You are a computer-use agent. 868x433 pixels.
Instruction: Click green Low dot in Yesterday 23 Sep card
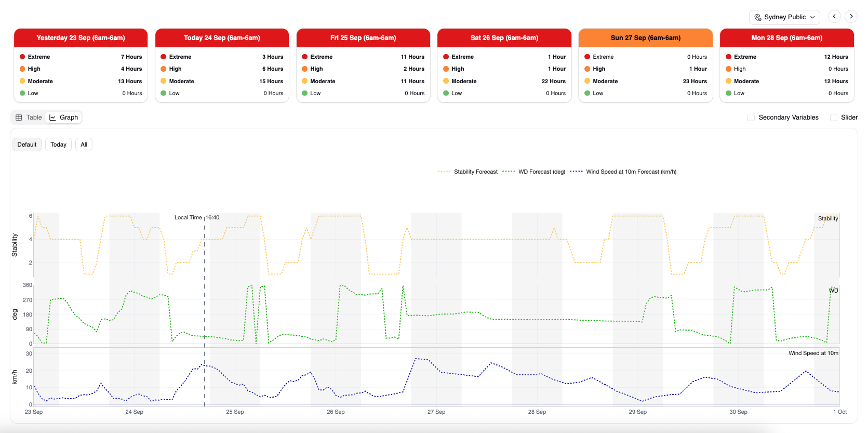pos(22,93)
